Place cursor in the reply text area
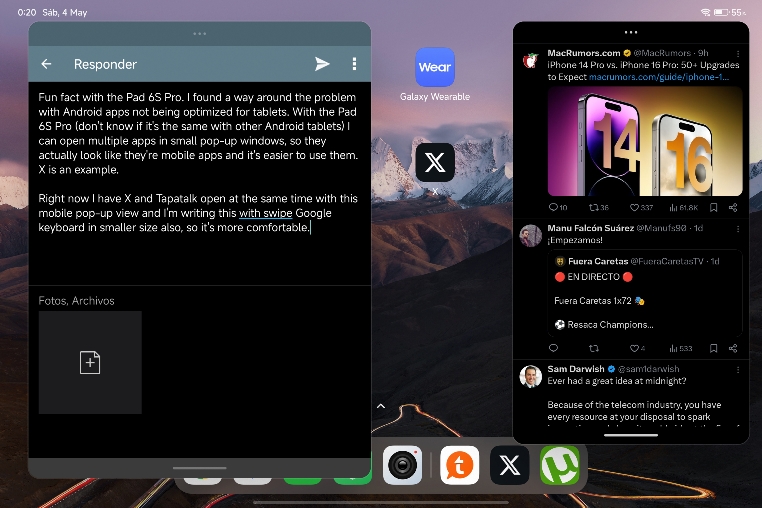Image resolution: width=762 pixels, height=508 pixels. click(x=199, y=183)
